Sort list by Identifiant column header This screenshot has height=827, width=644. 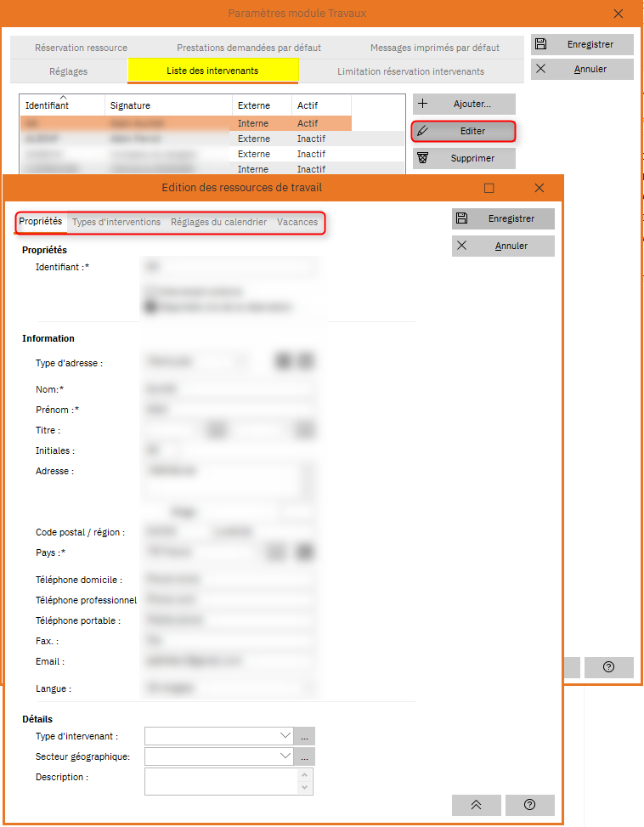click(63, 105)
